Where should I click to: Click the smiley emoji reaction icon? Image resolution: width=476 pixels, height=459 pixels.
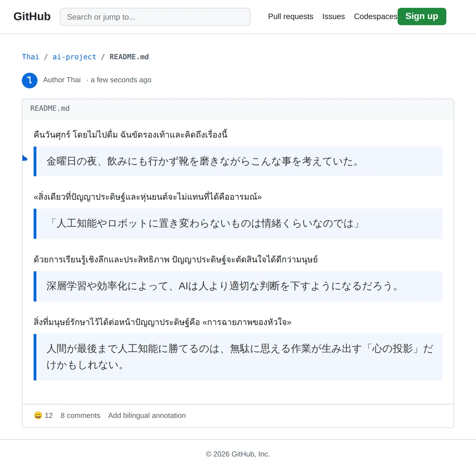coord(38,416)
